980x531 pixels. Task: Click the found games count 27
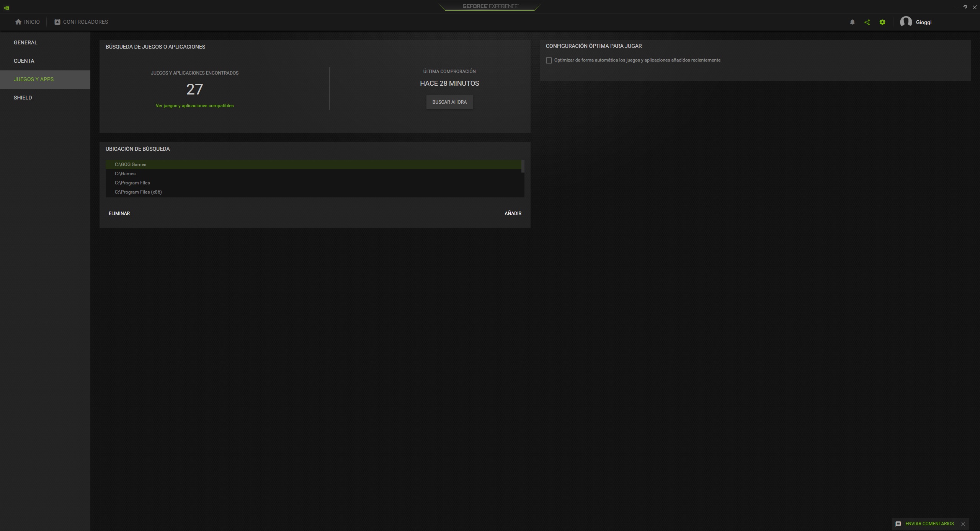[194, 89]
